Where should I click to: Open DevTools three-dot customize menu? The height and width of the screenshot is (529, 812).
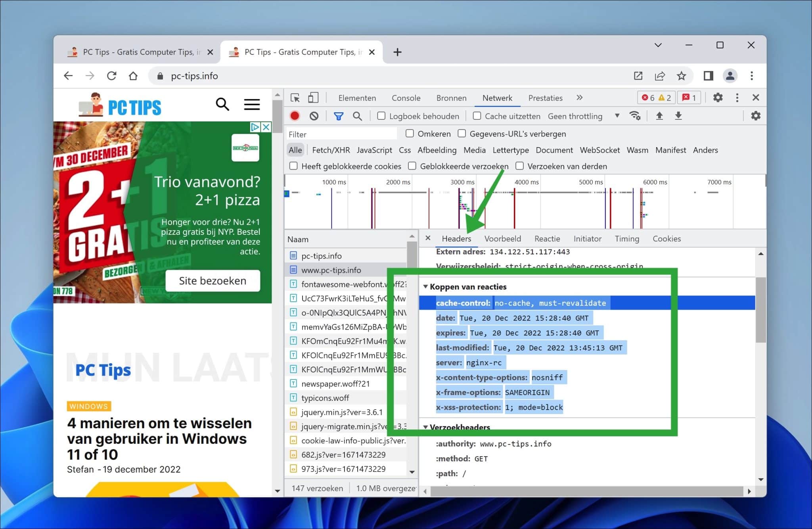[x=737, y=98]
